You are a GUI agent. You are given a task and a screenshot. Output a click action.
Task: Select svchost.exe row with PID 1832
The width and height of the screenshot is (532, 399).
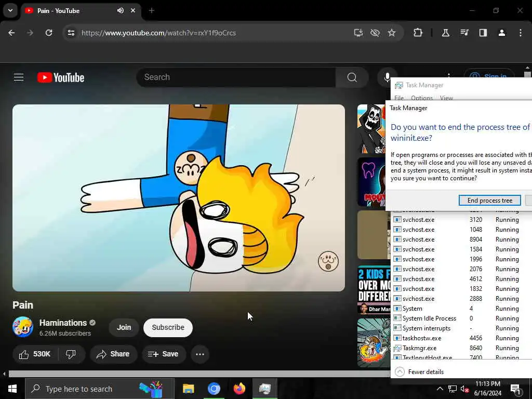462,289
